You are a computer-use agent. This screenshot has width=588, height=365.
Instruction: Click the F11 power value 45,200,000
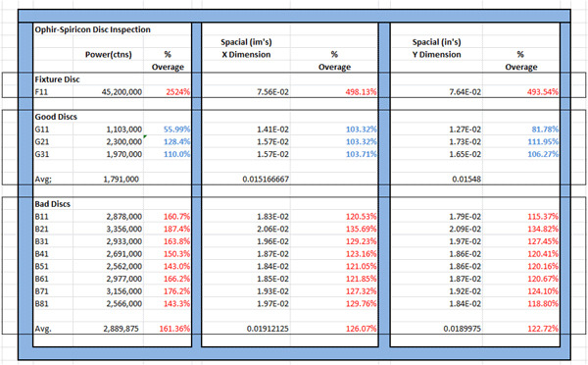pyautogui.click(x=122, y=92)
